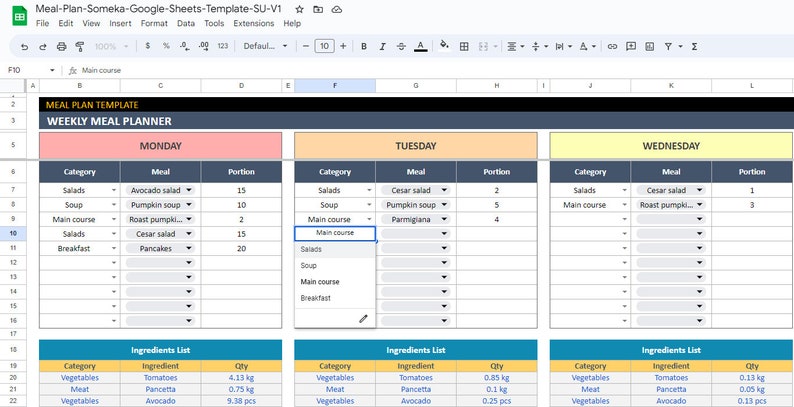The width and height of the screenshot is (794, 407).
Task: Open the File menu
Action: [x=43, y=23]
